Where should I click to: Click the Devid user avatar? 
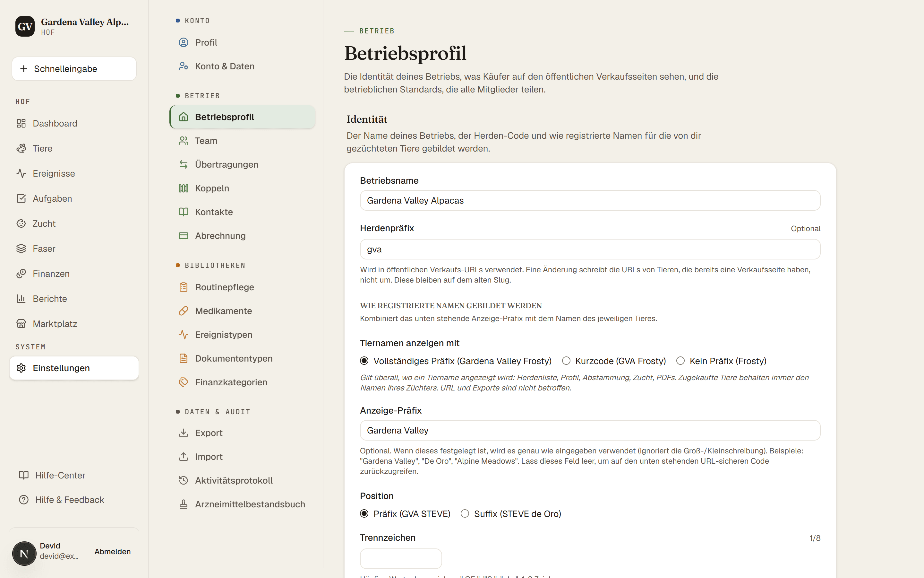[x=24, y=553]
